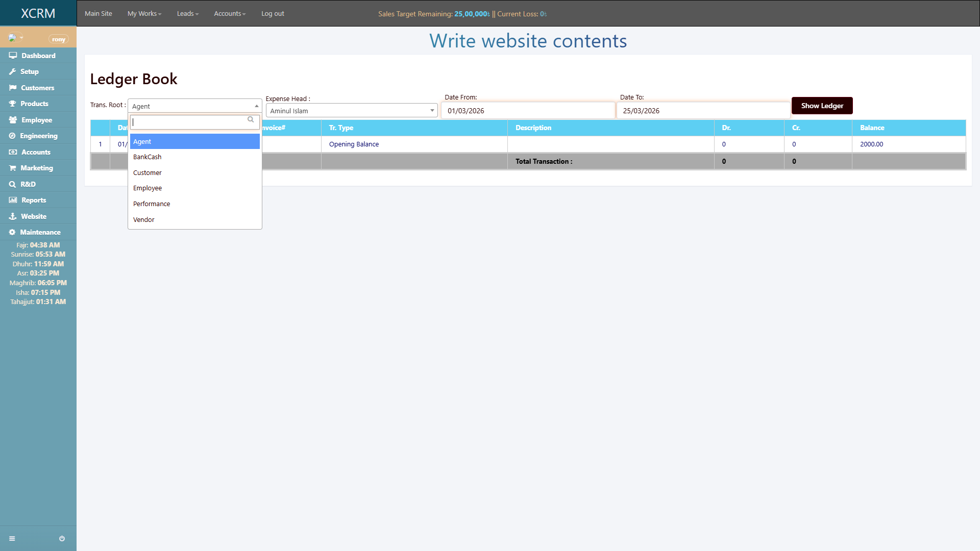Collapse the Trans. Root dropdown arrow
Viewport: 980px width, 551px height.
[257, 106]
